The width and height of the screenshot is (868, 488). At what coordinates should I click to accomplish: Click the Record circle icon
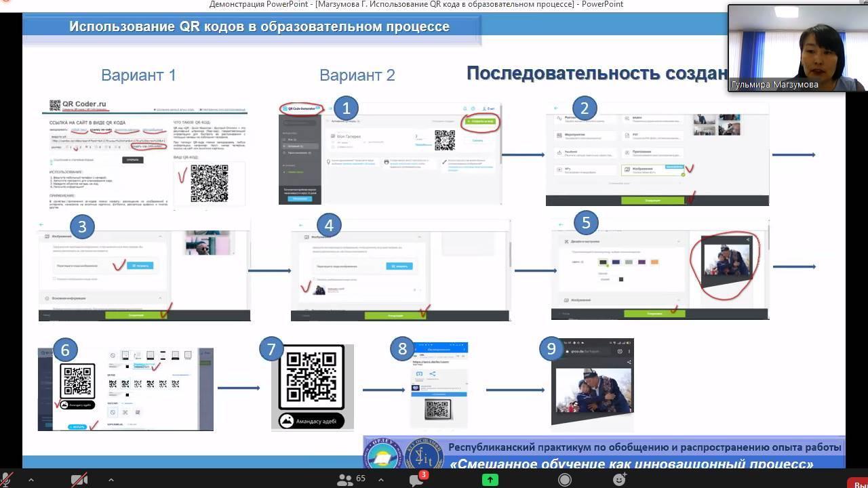click(x=564, y=480)
